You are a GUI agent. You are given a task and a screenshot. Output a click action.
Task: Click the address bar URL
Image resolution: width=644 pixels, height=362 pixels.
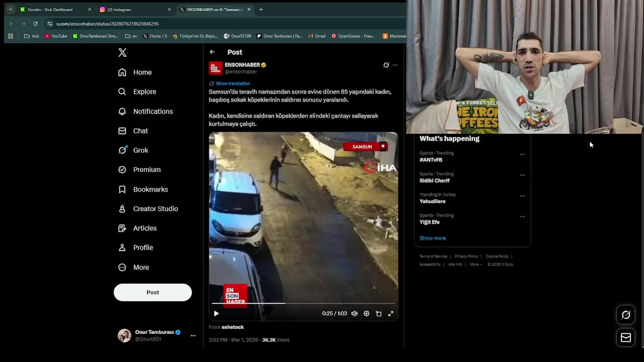[108, 24]
